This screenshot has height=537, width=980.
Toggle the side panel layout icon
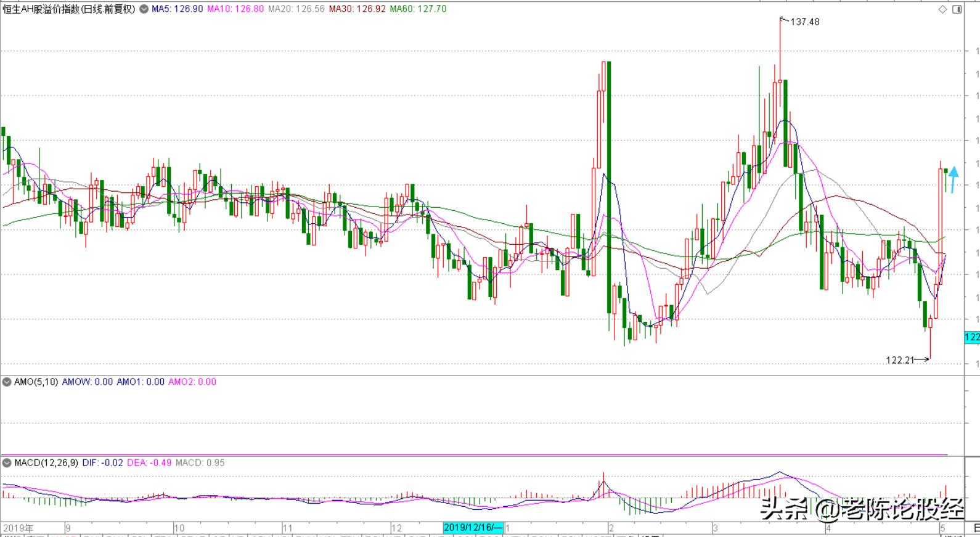tap(957, 9)
